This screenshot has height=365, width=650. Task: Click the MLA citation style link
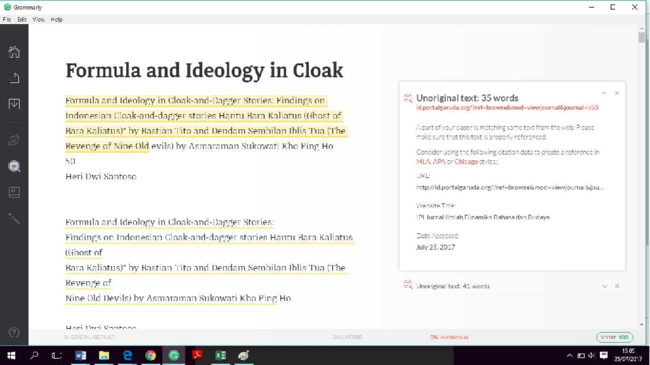[x=423, y=161]
